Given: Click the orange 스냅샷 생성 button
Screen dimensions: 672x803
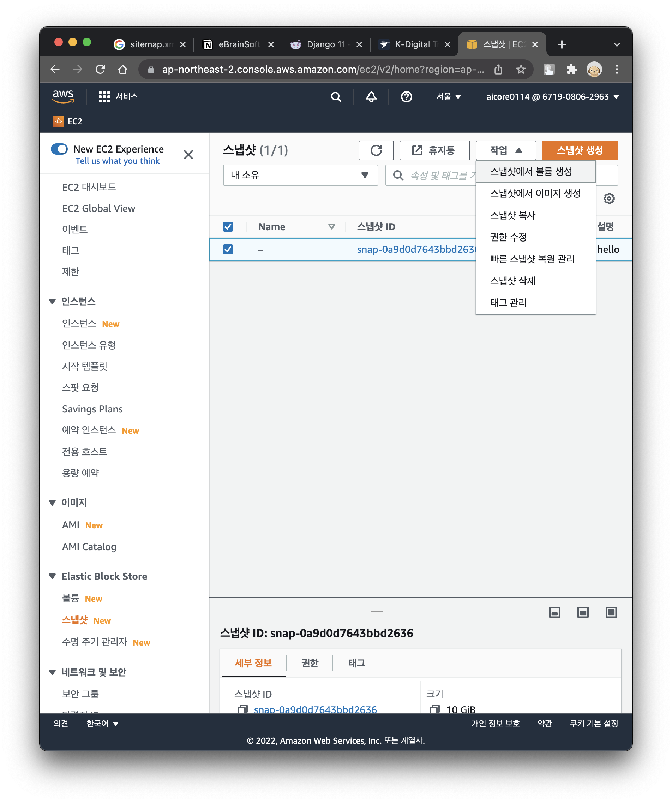Looking at the screenshot, I should click(x=580, y=150).
